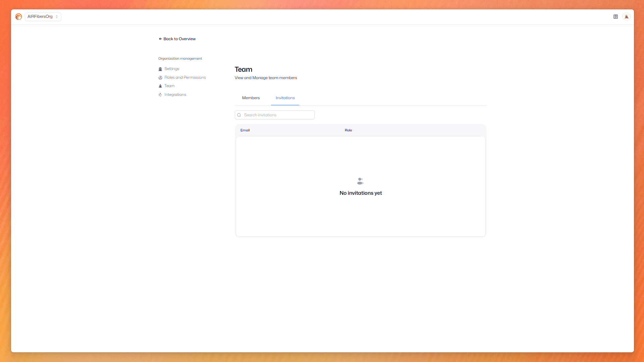Screen dimensions: 644x362
Task: Go back via Back to Overview link
Action: [x=177, y=39]
